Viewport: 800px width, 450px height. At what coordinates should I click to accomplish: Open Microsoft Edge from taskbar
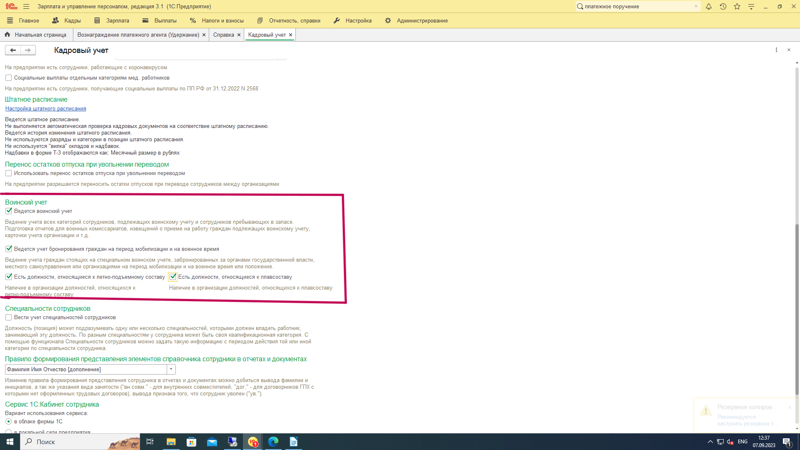coord(273,442)
